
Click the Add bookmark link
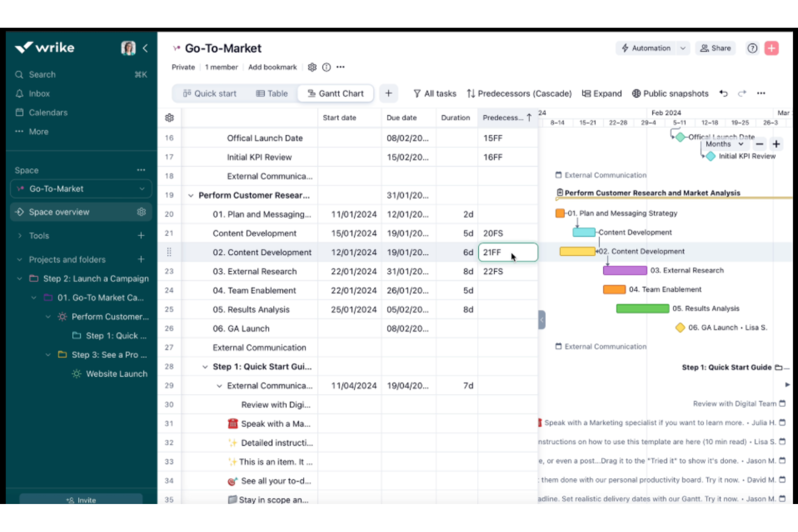click(x=272, y=67)
